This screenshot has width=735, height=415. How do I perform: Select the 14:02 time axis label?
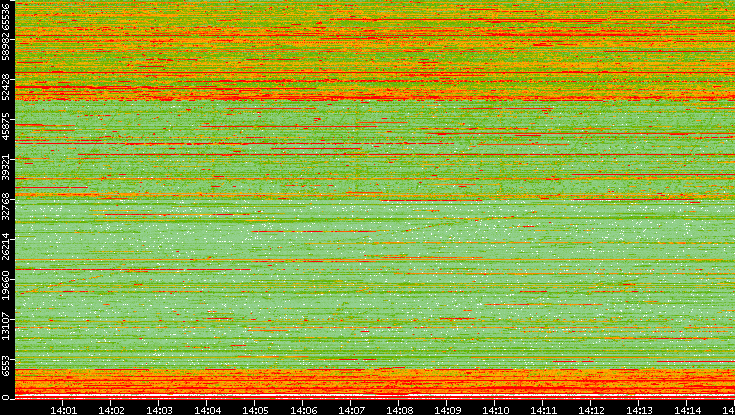(x=111, y=410)
